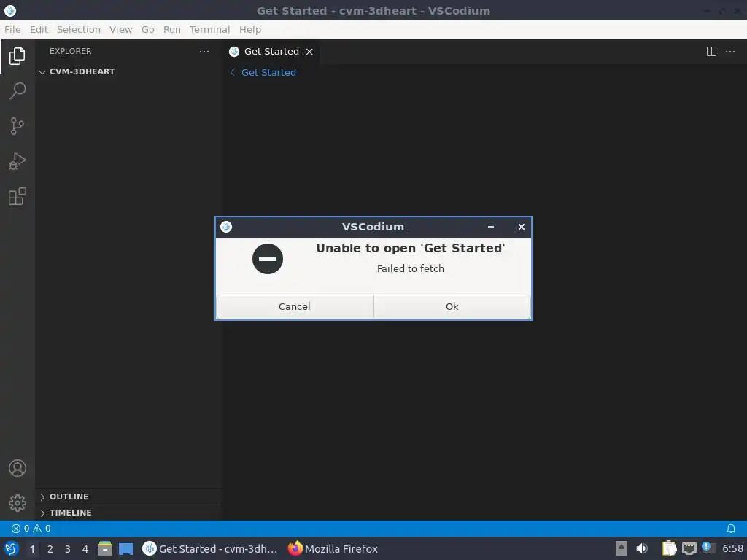Open the View menu
Screen dimensions: 747x560
pos(120,29)
